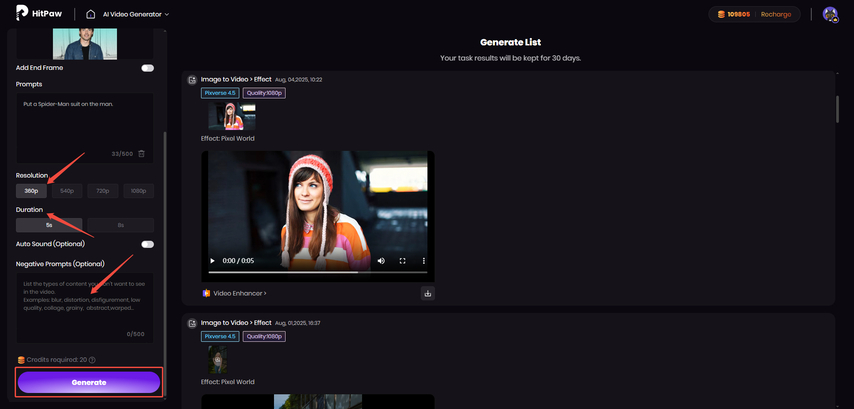Choose the 1080p resolution option
The width and height of the screenshot is (854, 409).
pyautogui.click(x=137, y=190)
